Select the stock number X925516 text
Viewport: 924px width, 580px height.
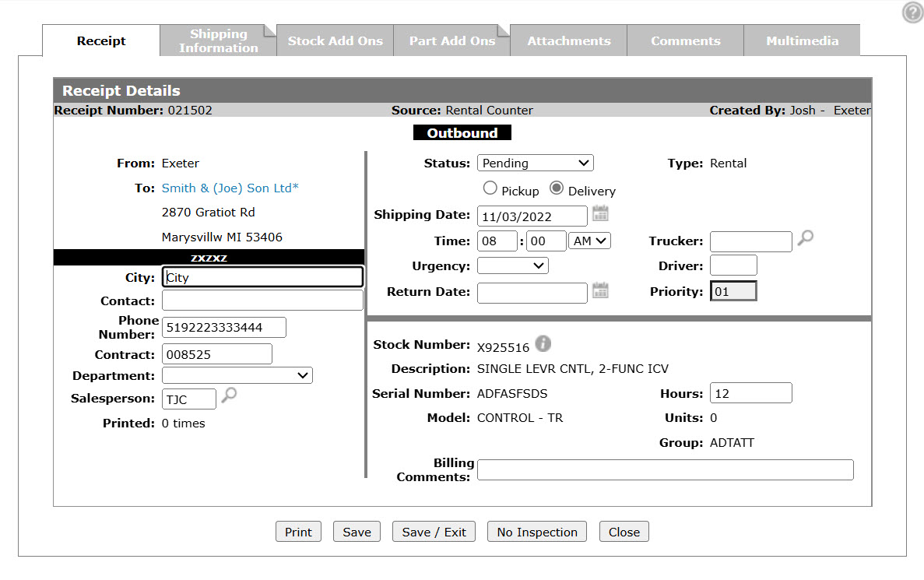[503, 348]
